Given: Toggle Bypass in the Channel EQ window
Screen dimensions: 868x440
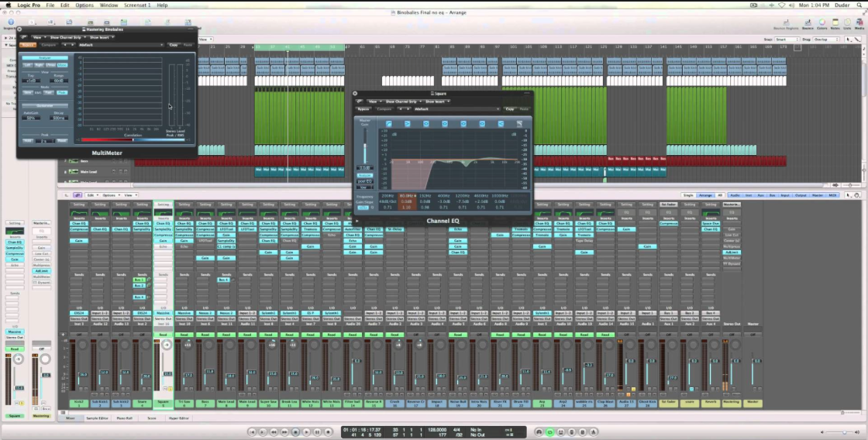Looking at the screenshot, I should click(x=363, y=109).
